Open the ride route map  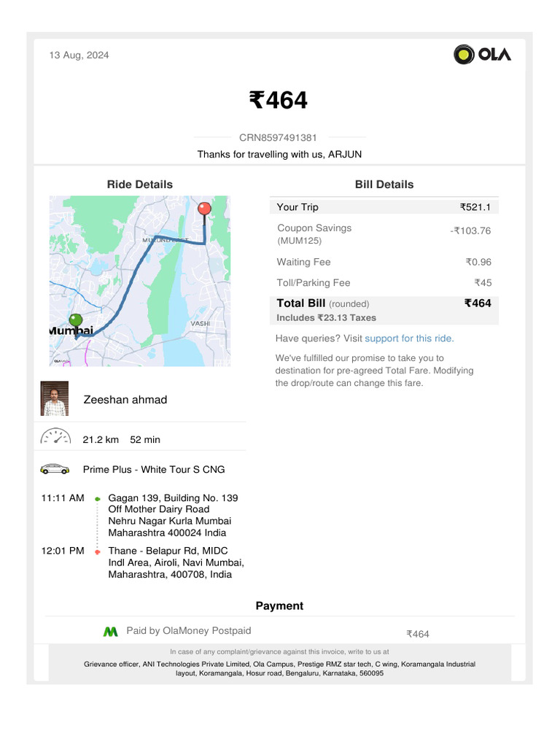[140, 281]
